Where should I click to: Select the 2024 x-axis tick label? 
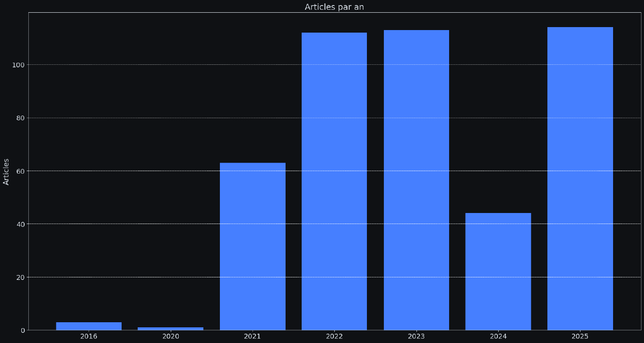pos(498,337)
